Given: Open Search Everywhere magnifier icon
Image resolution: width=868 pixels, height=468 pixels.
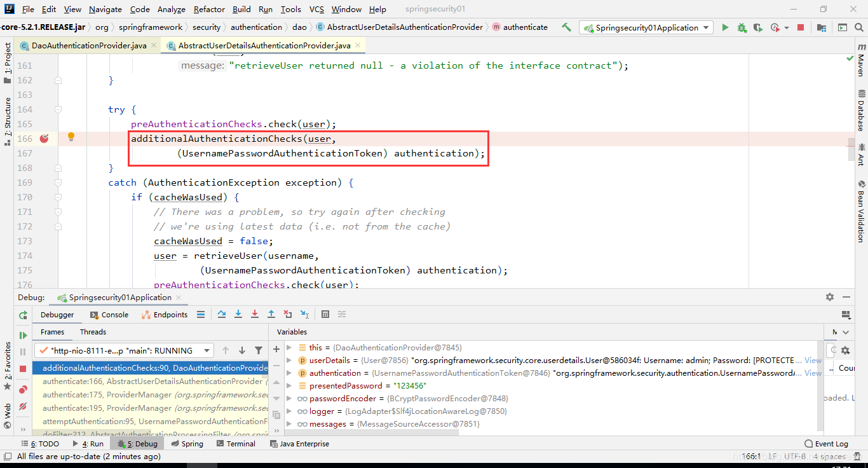Looking at the screenshot, I should [x=859, y=27].
